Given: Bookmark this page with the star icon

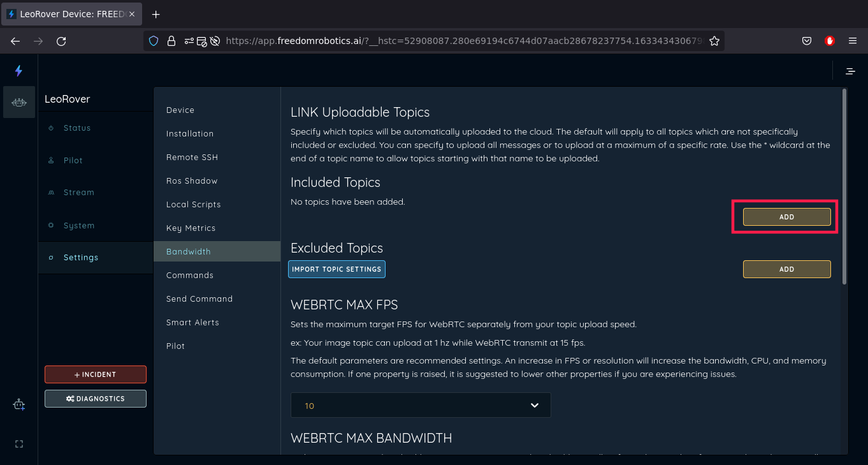Looking at the screenshot, I should pyautogui.click(x=714, y=41).
